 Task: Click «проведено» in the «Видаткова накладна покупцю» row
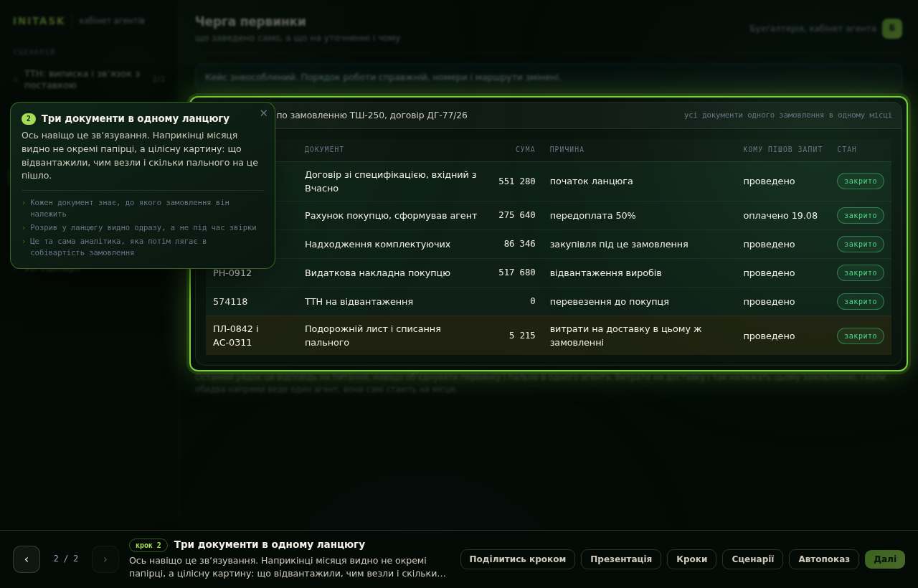769,273
